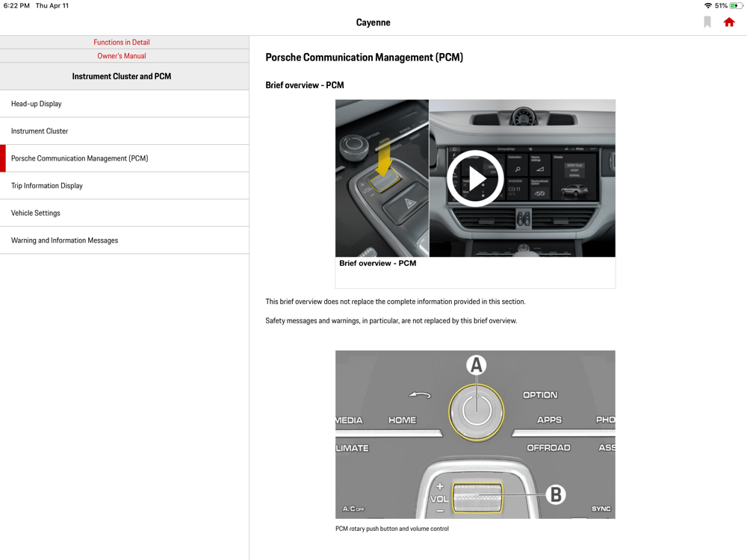The image size is (747, 560).
Task: Tap the Porsche Communication Management (PCM) heading
Action: [x=364, y=57]
